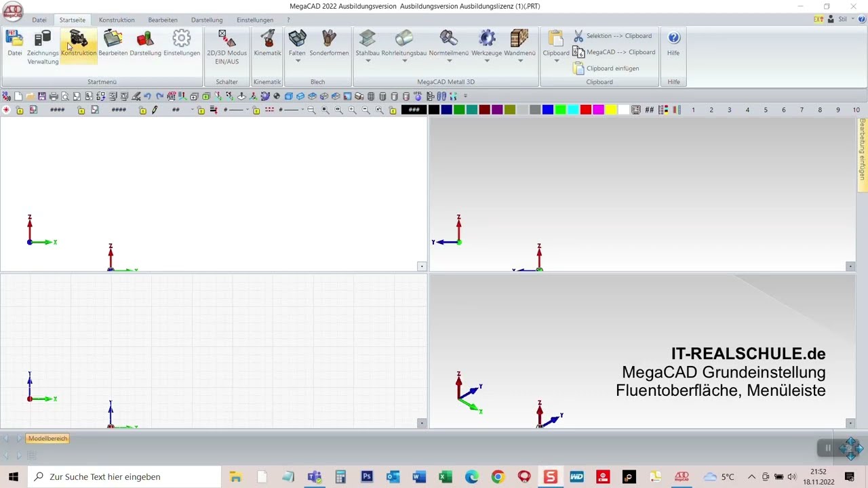Open quick toolbar customize arrow

click(x=465, y=96)
